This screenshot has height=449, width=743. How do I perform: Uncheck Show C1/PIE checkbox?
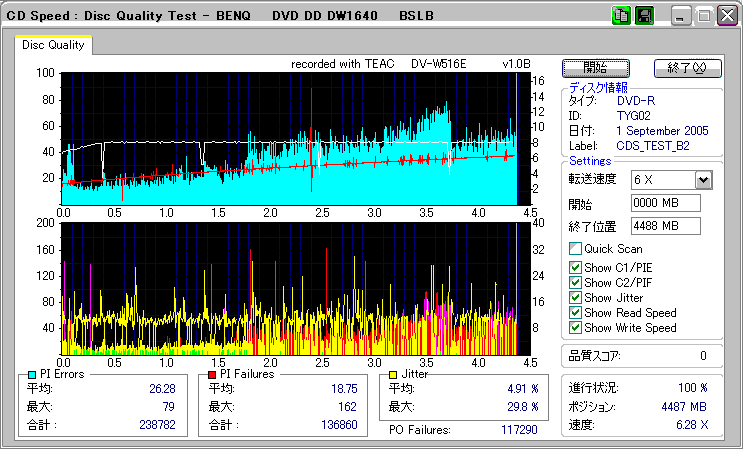pyautogui.click(x=575, y=268)
